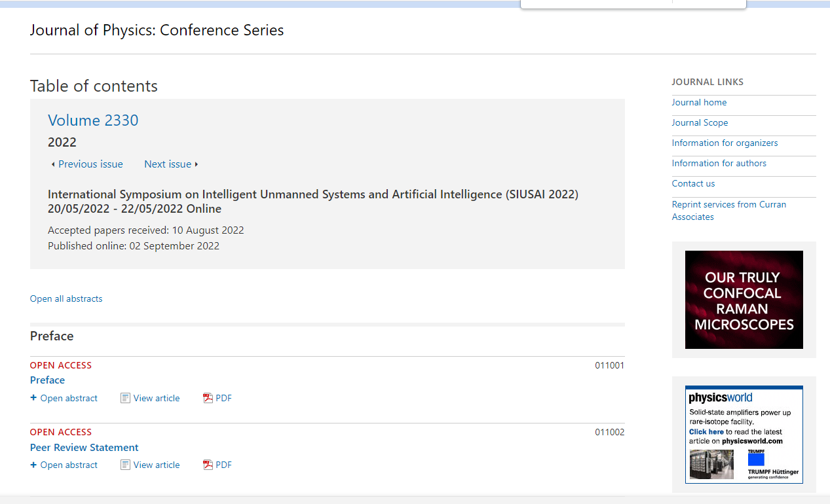Click the OPEN ACCESS label above Preface

pyautogui.click(x=61, y=365)
